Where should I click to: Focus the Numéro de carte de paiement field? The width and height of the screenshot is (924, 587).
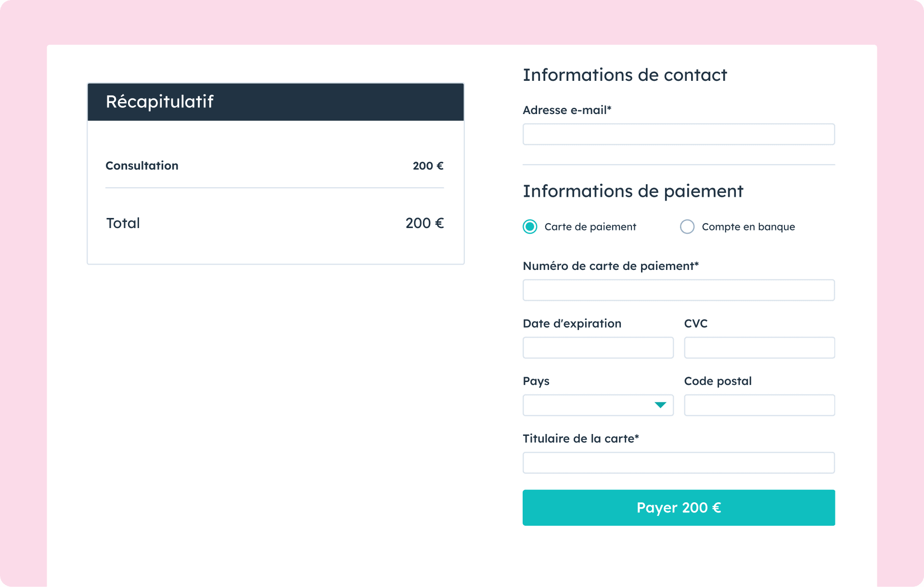pos(679,290)
